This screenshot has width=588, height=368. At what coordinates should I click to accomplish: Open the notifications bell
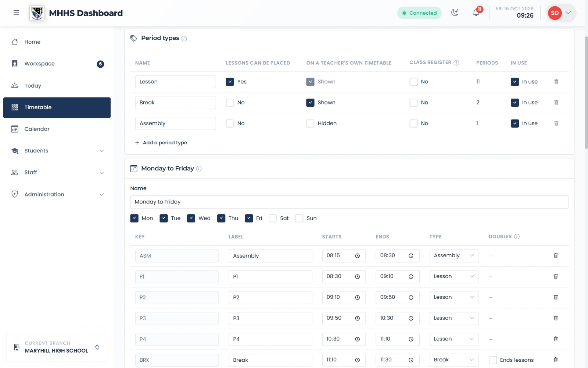point(476,13)
